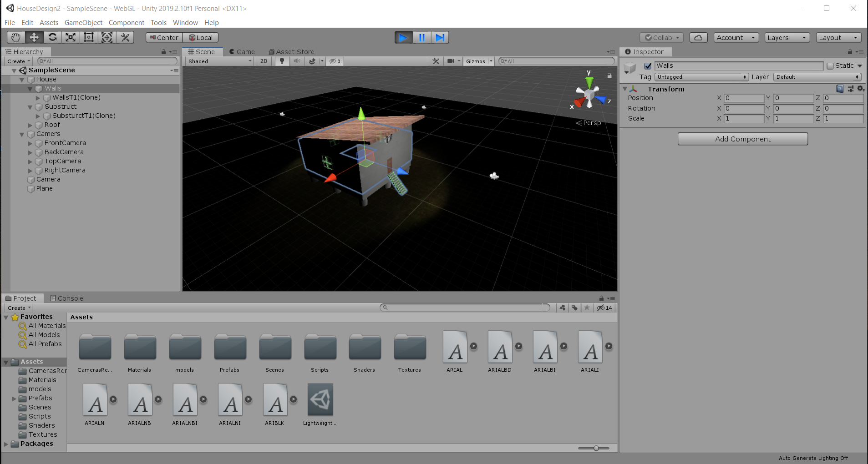Select the Hand tool in toolbar
Screen dimensions: 868x464
[16, 37]
